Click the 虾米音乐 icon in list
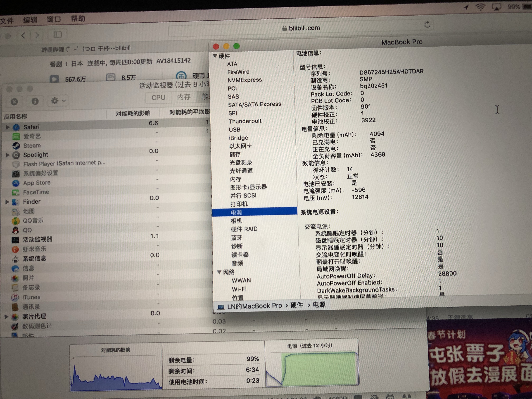Image resolution: width=532 pixels, height=399 pixels. tap(15, 249)
